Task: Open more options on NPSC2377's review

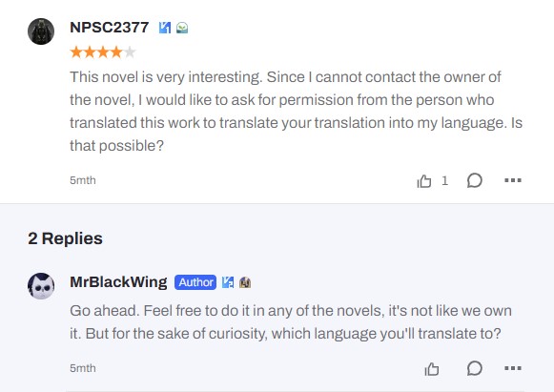Action: point(513,180)
